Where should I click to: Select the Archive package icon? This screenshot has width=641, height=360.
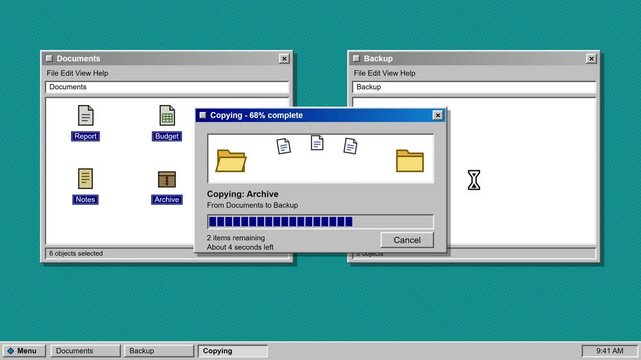167,179
